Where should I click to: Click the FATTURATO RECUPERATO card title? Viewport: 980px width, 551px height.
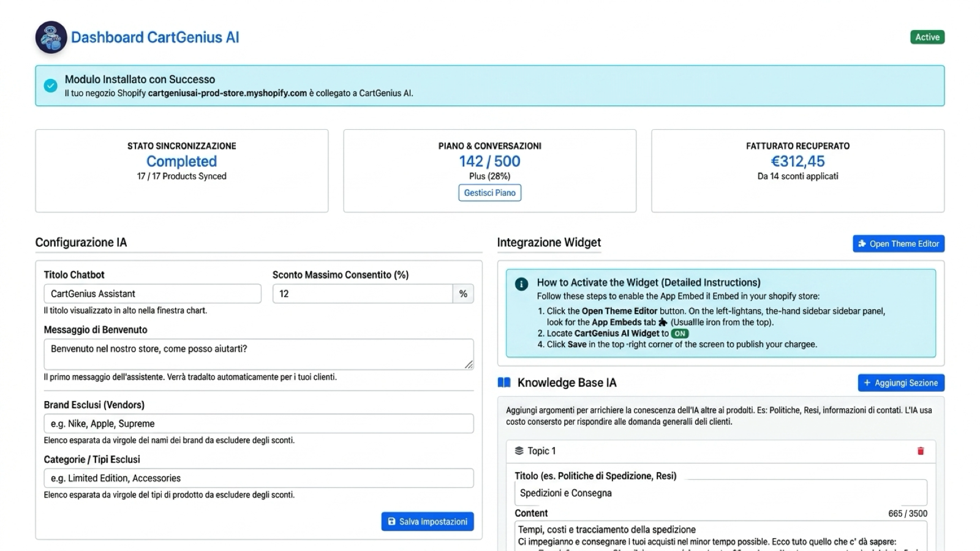point(797,146)
